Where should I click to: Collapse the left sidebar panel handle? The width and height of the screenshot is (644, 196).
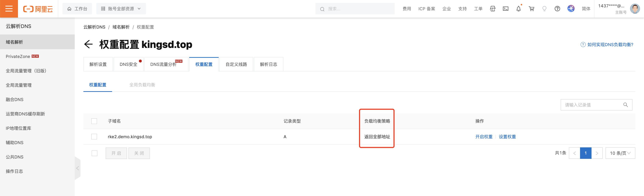pyautogui.click(x=77, y=168)
